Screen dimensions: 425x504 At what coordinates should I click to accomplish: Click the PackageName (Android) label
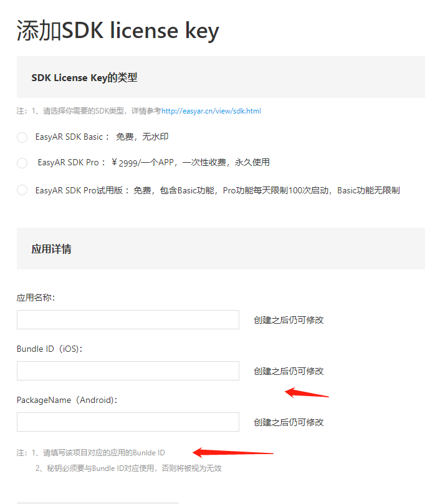[x=67, y=400]
